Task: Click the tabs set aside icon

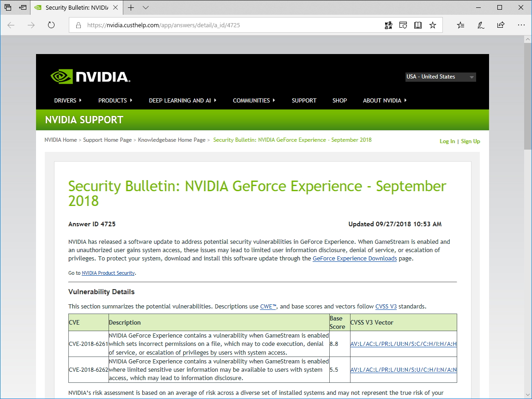Action: coord(8,7)
